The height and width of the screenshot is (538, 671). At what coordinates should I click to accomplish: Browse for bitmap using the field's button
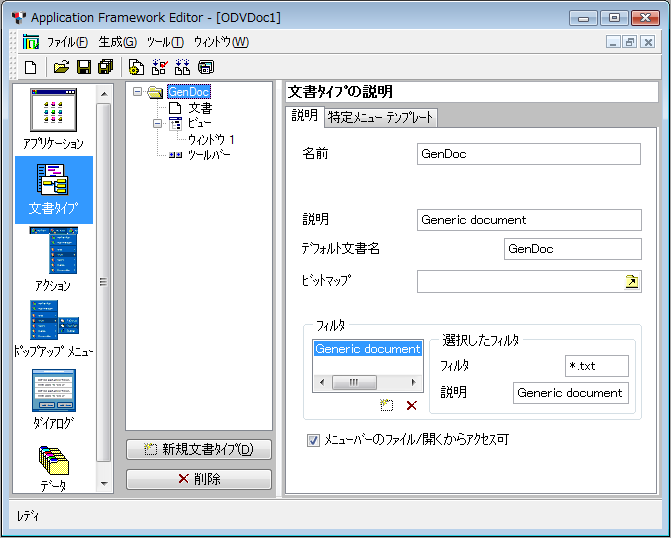[x=632, y=282]
